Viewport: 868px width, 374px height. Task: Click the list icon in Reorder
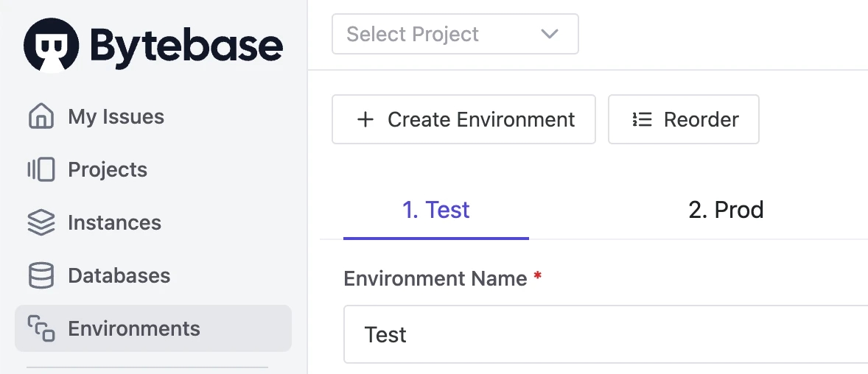pos(642,119)
